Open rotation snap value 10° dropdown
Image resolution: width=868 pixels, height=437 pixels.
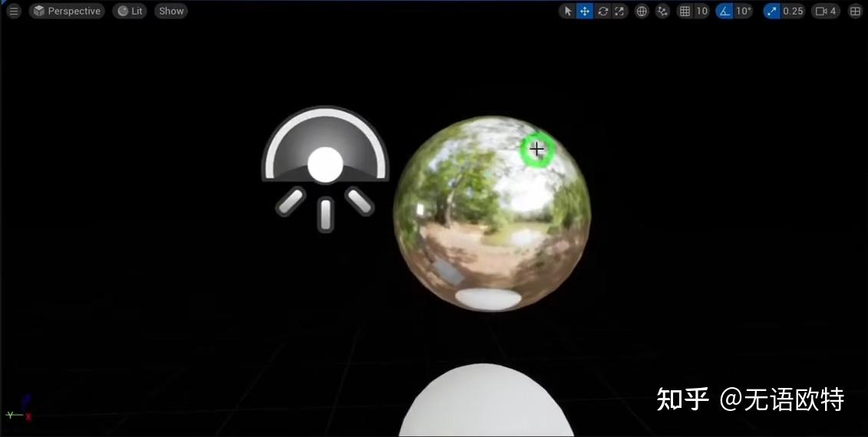click(x=744, y=11)
